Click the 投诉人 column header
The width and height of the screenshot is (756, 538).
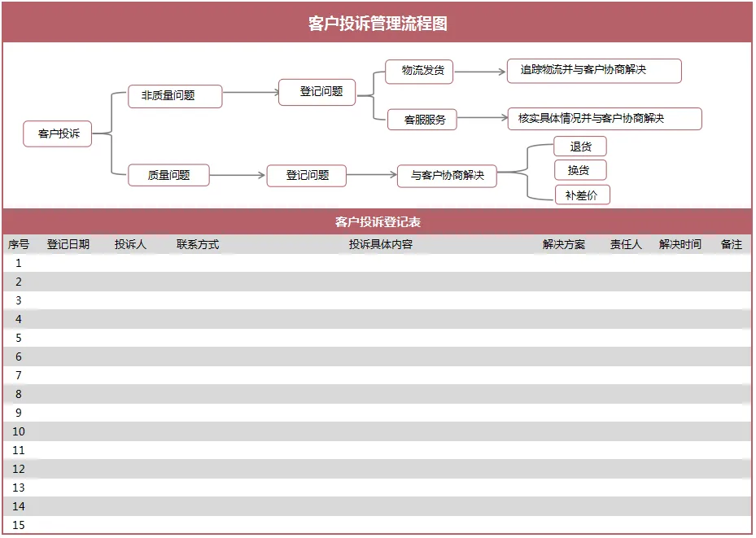tap(130, 244)
